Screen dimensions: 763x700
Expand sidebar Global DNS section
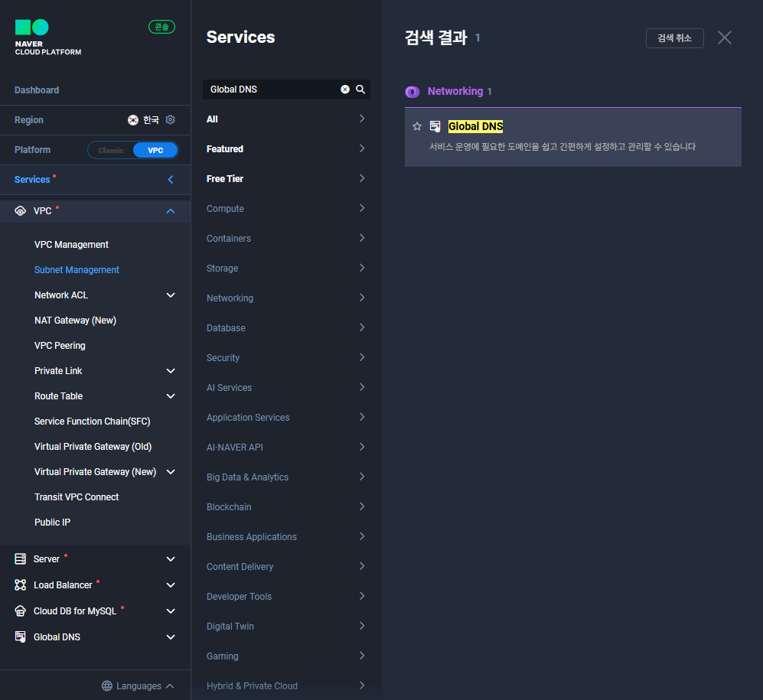[171, 637]
